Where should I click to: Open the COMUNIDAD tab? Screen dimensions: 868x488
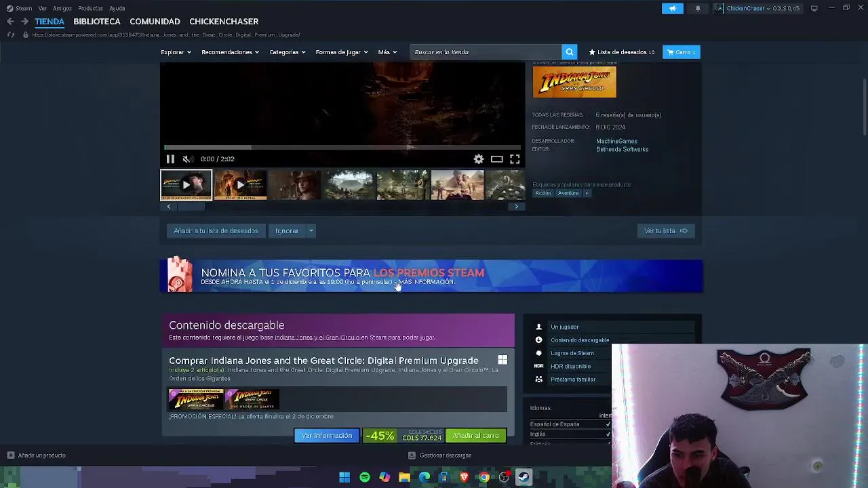point(155,22)
